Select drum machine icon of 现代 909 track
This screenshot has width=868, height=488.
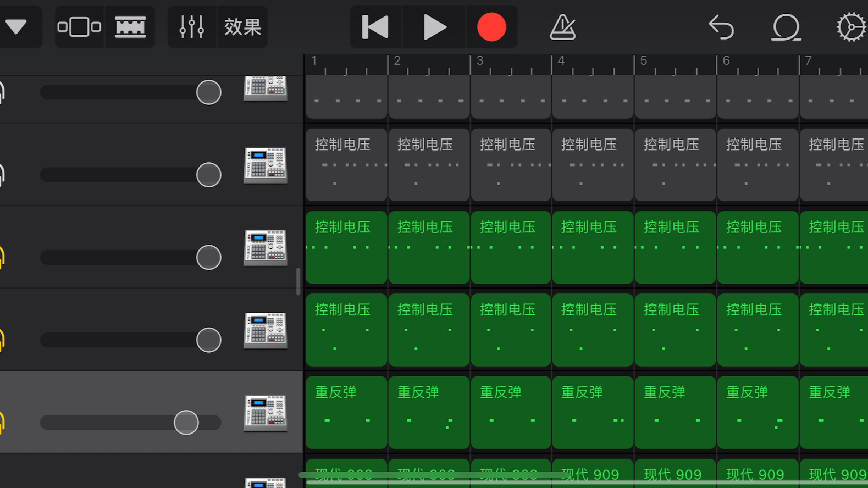point(266,483)
